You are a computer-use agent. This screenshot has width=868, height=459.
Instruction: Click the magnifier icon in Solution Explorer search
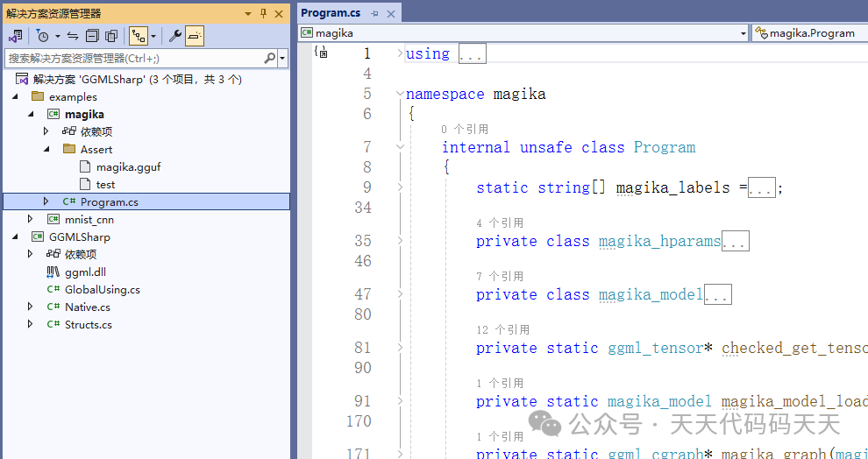pyautogui.click(x=269, y=58)
